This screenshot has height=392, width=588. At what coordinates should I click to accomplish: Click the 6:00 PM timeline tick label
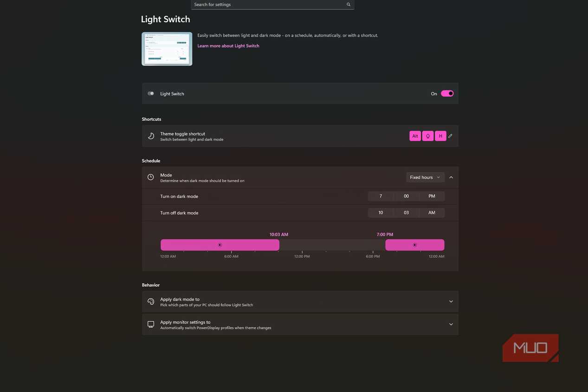click(373, 256)
